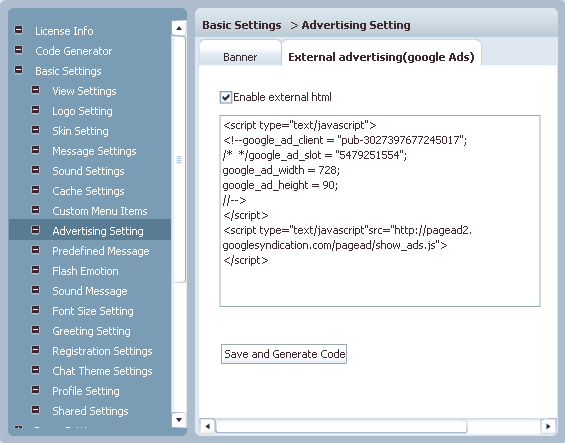This screenshot has width=565, height=443.
Task: Collapse the License Info tree node
Action: pos(18,30)
